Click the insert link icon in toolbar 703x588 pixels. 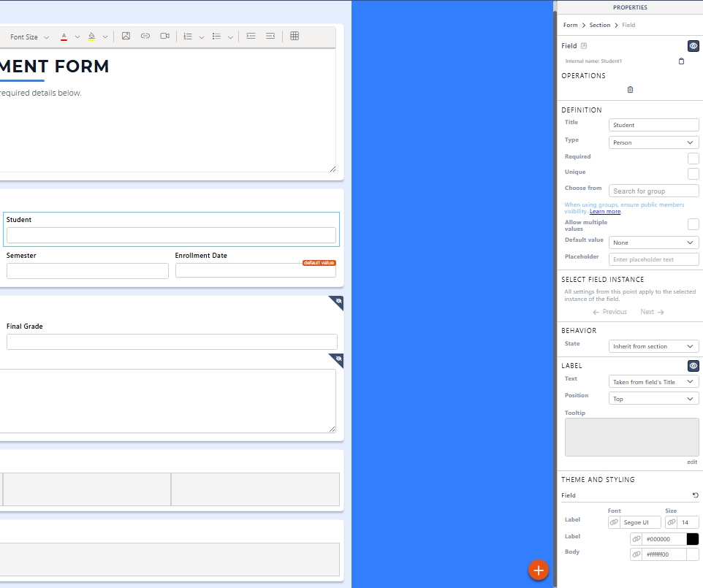coord(145,36)
